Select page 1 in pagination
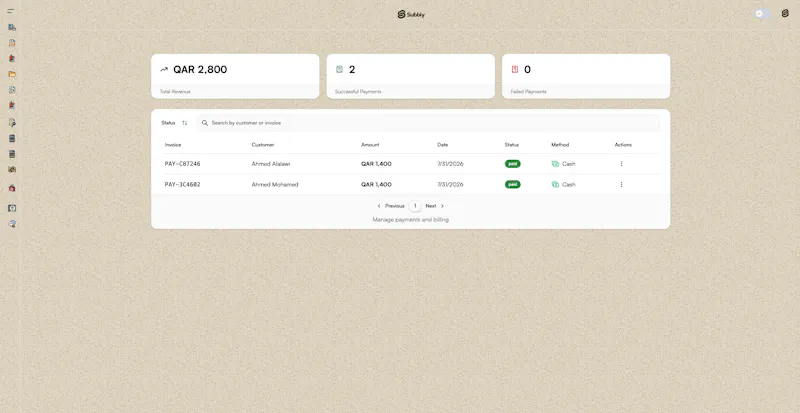 point(415,206)
